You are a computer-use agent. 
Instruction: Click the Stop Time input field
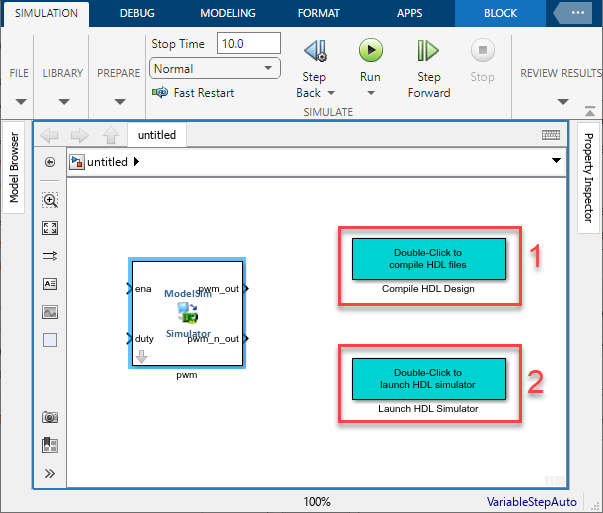pyautogui.click(x=248, y=43)
